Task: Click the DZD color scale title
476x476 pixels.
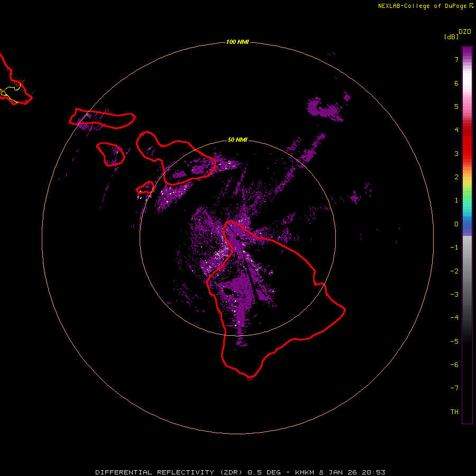Action: [465, 32]
